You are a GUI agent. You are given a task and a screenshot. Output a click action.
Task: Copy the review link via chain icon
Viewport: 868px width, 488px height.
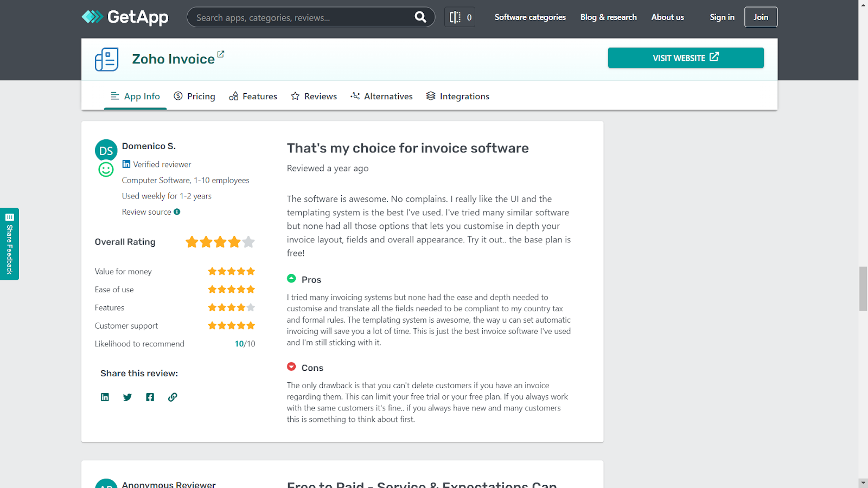click(x=173, y=397)
